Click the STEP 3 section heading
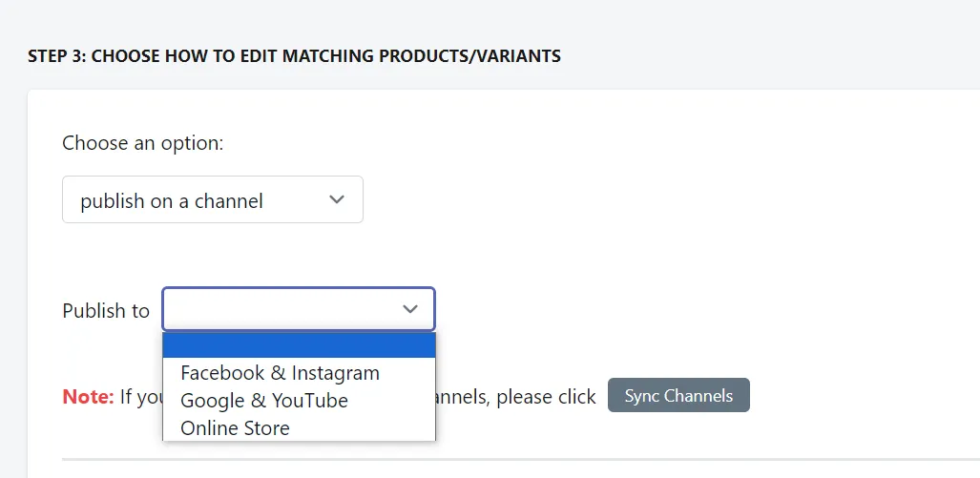 (x=294, y=56)
